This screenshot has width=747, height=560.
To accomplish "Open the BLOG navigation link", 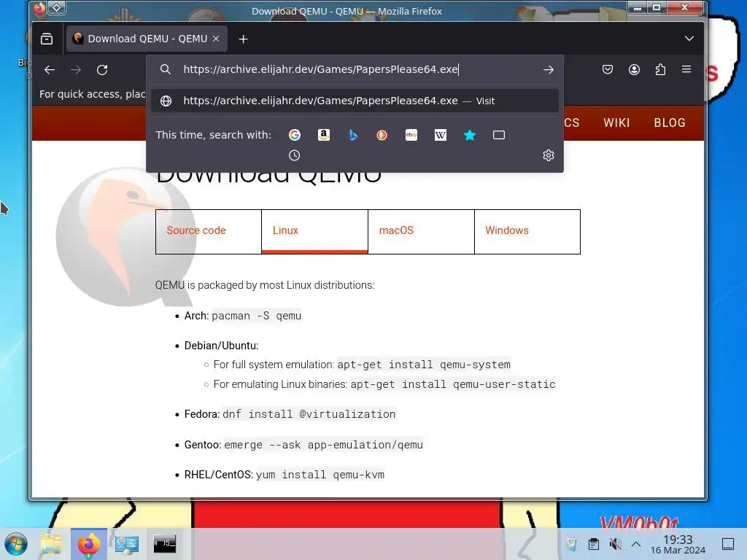I will pyautogui.click(x=670, y=122).
